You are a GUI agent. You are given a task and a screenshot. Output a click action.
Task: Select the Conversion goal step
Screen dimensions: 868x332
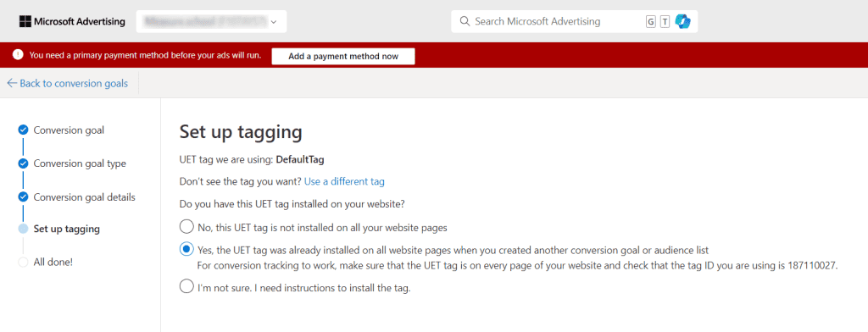69,130
